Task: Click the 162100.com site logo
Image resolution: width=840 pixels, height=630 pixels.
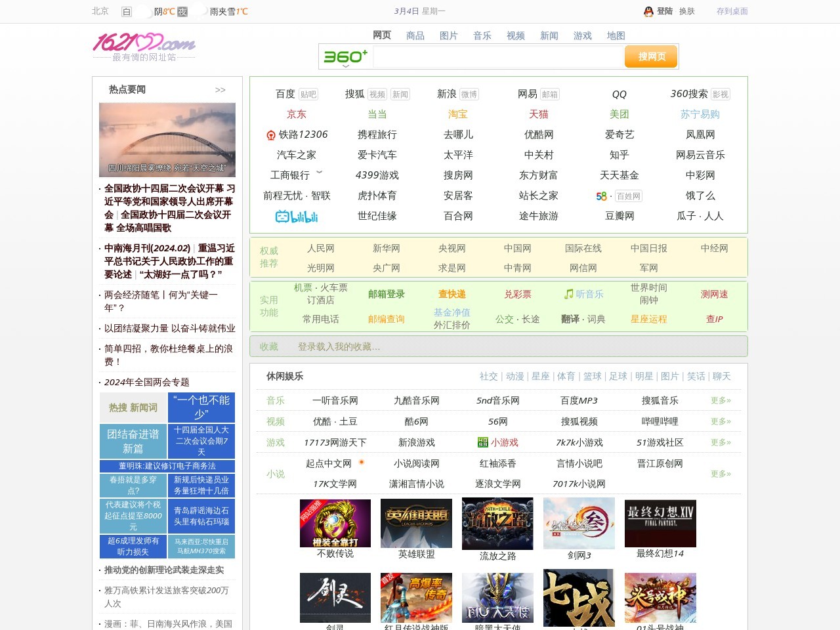Action: click(144, 43)
